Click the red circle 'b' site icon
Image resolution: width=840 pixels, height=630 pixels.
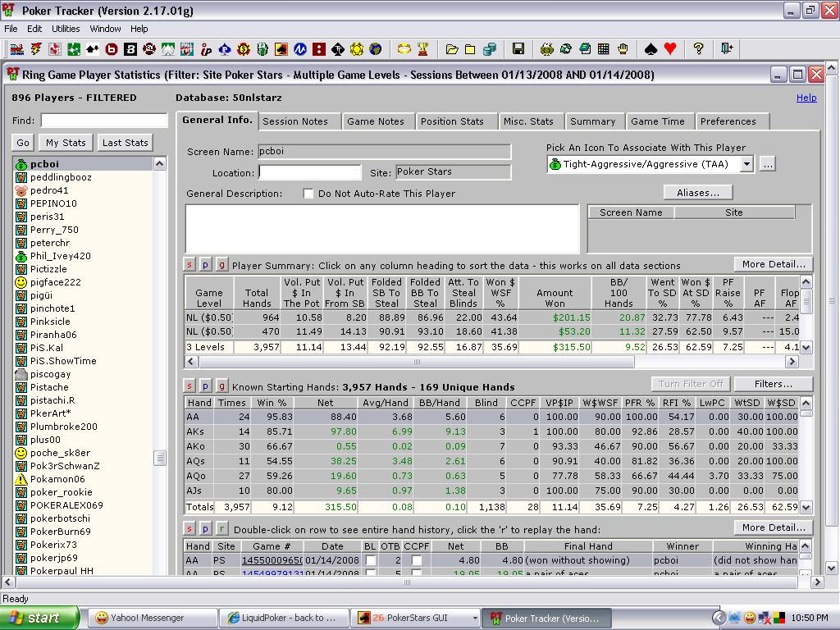tap(112, 49)
